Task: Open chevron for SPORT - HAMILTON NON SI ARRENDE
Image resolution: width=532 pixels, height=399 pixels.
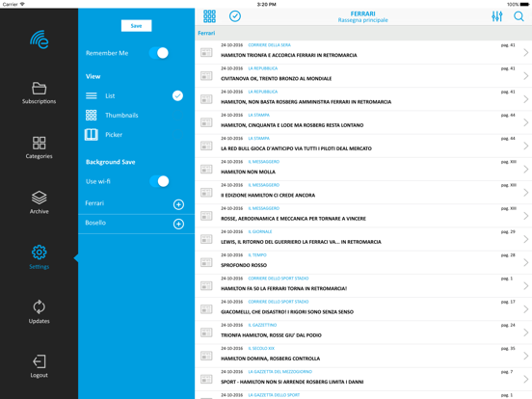Action: [525, 379]
